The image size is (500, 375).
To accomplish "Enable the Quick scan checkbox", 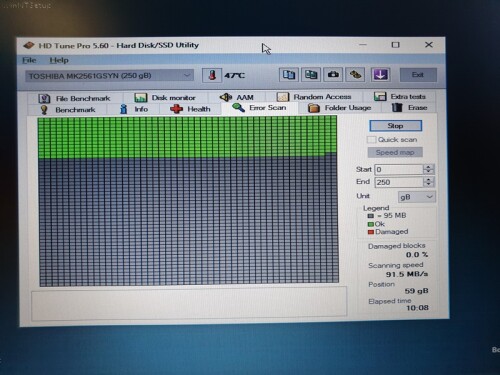I will [371, 140].
